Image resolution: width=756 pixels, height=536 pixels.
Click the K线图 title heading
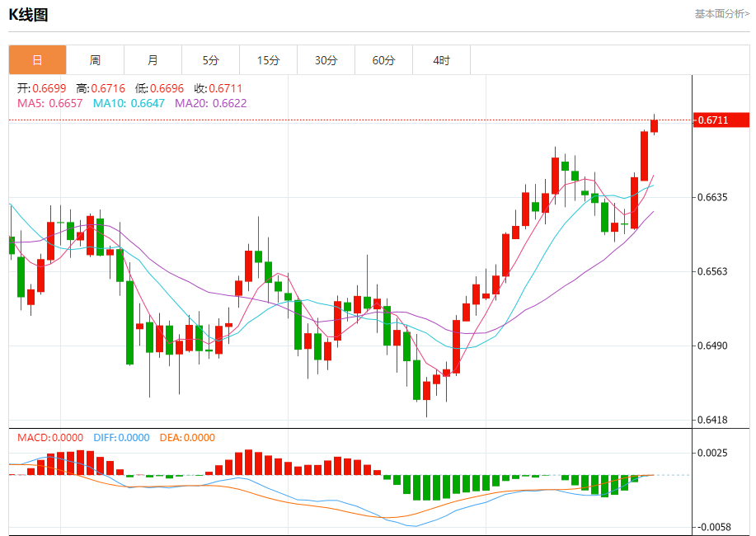coord(28,14)
